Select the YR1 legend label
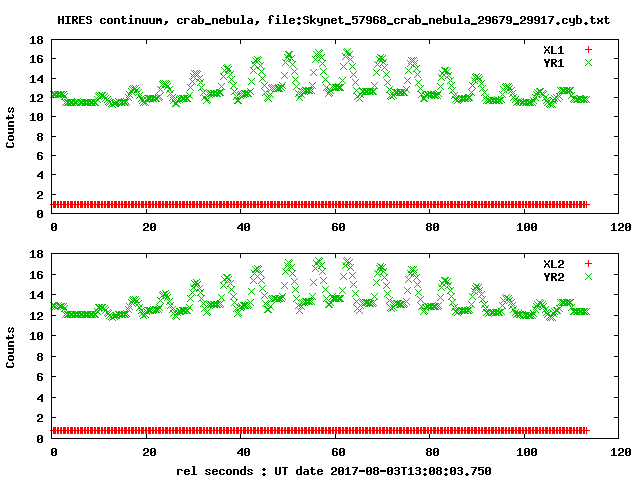640x480 pixels. click(553, 63)
